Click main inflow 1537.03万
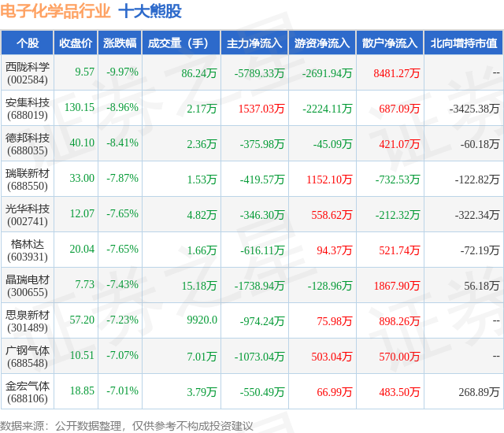Screen dimensions: 504x433 pos(261,109)
